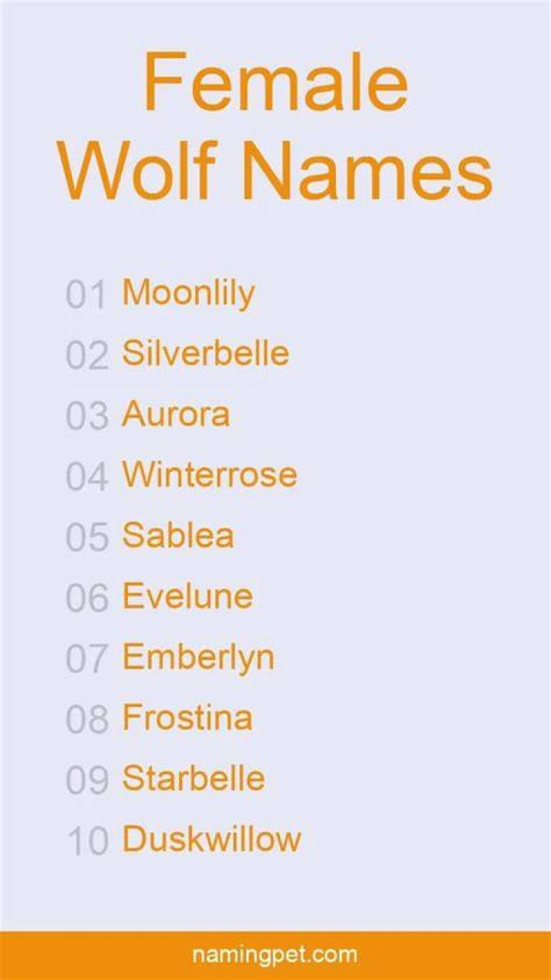Viewport: 551px width, 980px height.
Task: Click the number 05 label
Action: click(x=87, y=538)
